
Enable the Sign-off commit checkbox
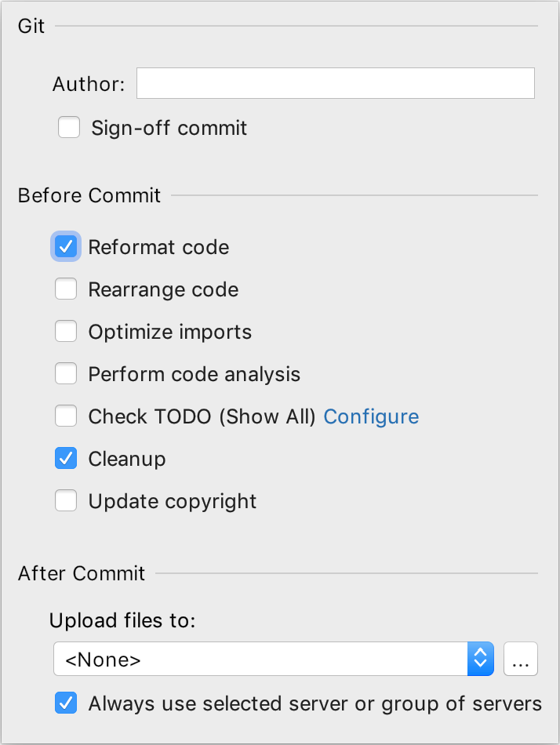pyautogui.click(x=68, y=126)
